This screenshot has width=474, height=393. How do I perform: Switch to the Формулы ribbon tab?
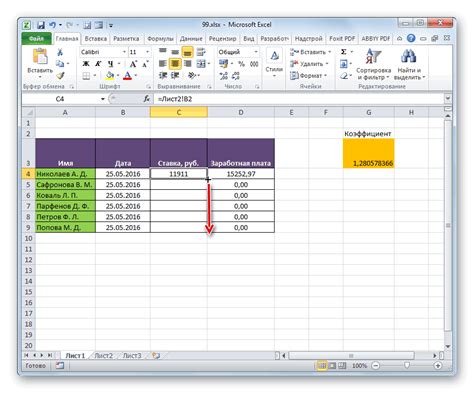tap(160, 39)
